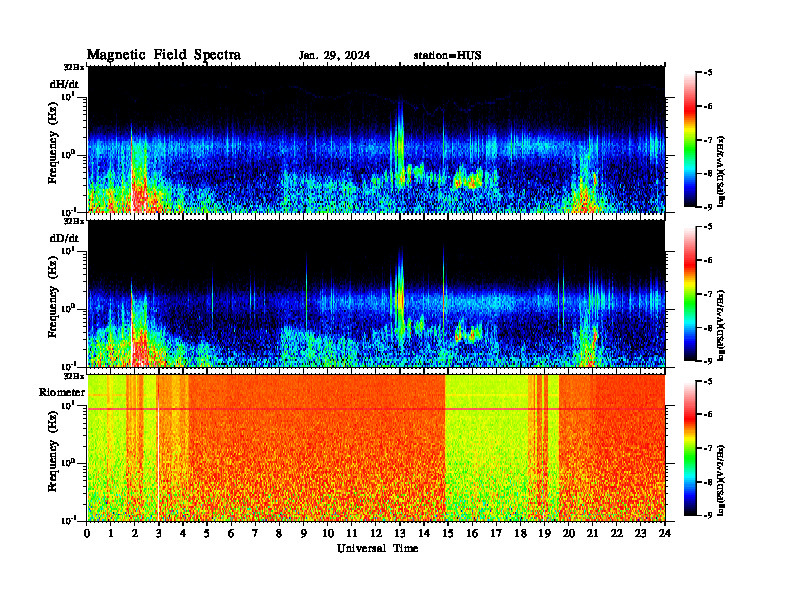Click the '-9' value on the Riometer color bar
Screen dimensions: 792x612
(x=708, y=515)
